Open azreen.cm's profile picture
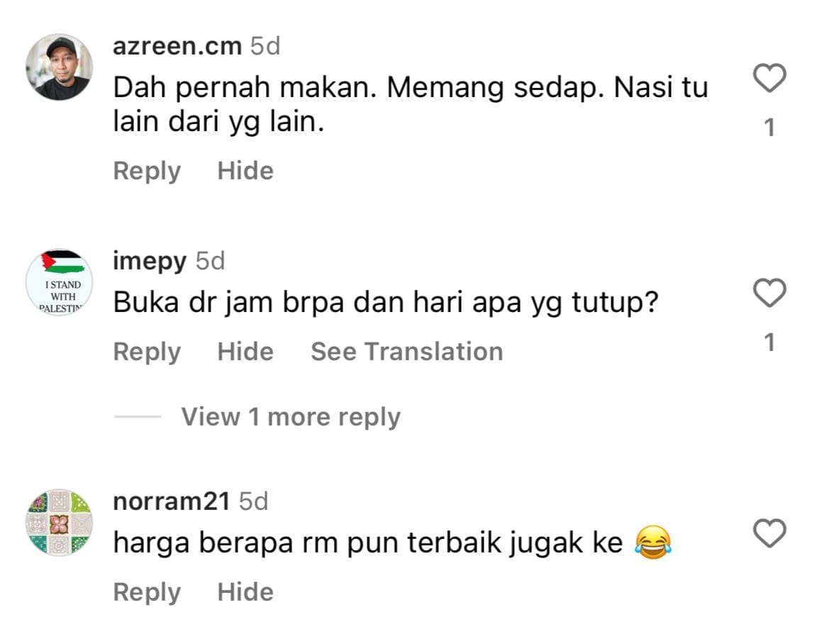The image size is (829, 644). (x=60, y=67)
